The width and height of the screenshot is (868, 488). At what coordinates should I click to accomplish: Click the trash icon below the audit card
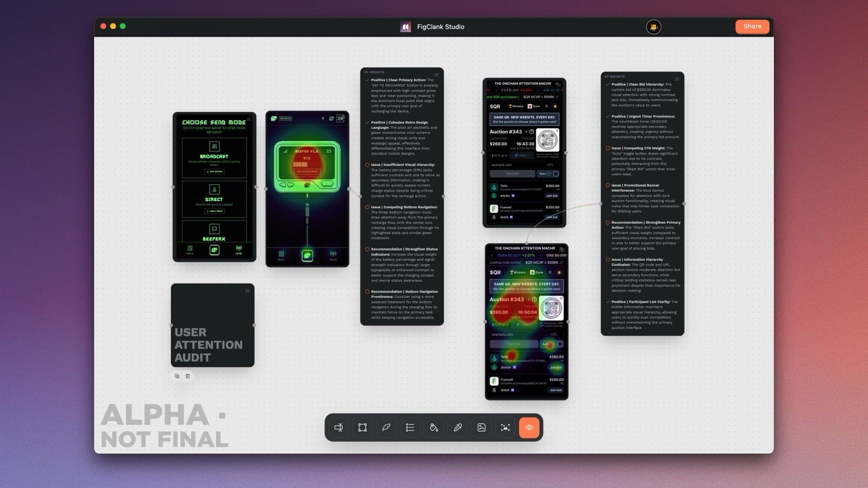pos(188,376)
